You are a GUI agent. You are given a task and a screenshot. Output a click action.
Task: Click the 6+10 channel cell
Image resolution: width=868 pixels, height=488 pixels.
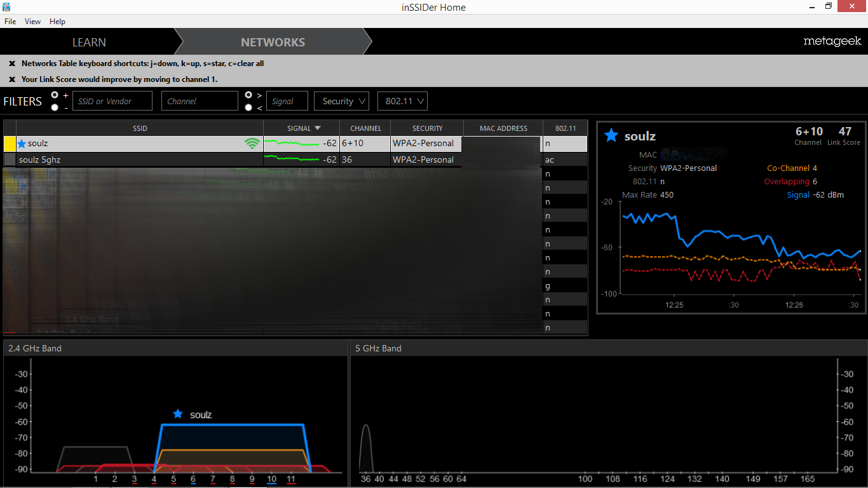[365, 144]
